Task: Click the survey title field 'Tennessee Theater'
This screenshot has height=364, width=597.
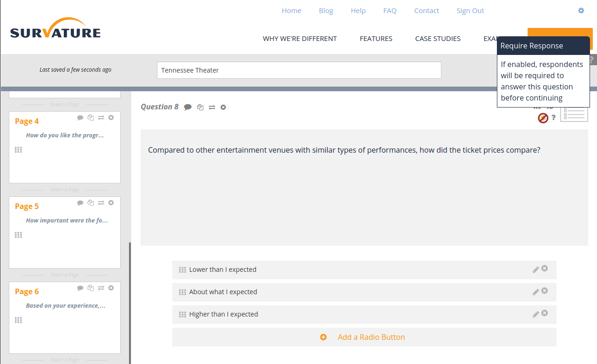Action: coord(299,70)
